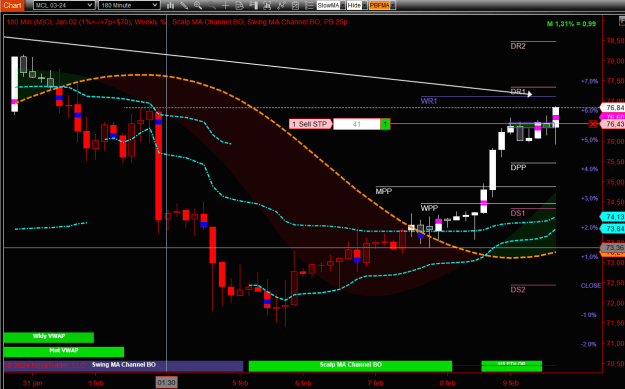Click the zoom in magnifier icon
This screenshot has height=389, width=625.
coord(198,5)
